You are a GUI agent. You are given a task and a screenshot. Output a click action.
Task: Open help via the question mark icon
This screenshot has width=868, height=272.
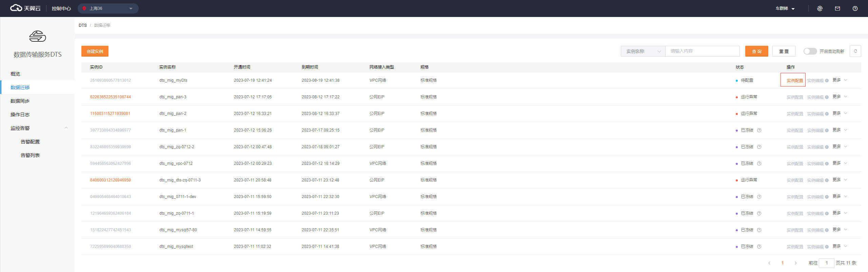click(855, 8)
